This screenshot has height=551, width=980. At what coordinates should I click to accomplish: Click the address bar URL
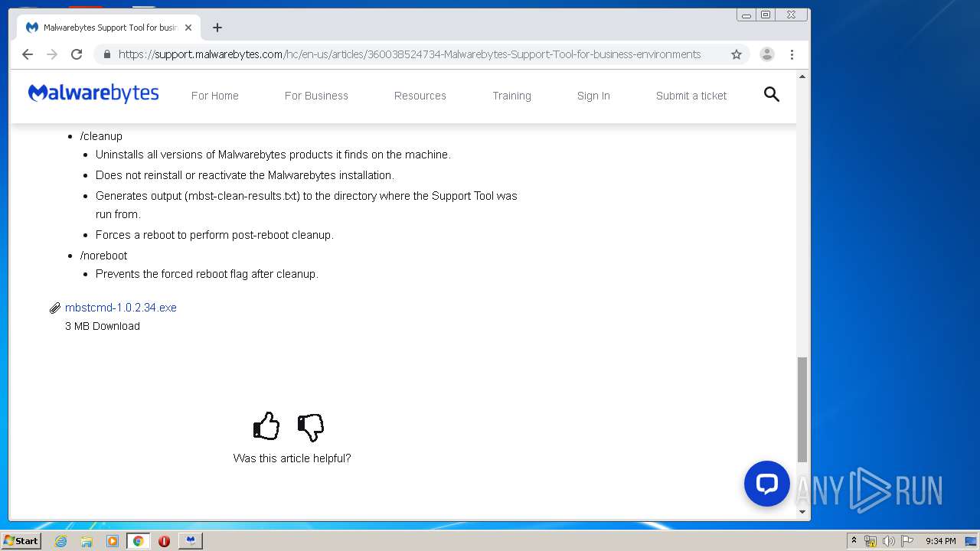click(410, 54)
